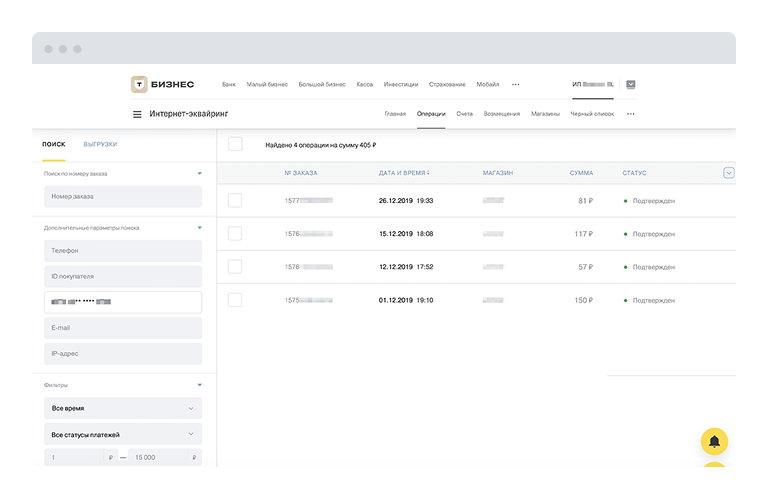768x500 pixels.
Task: Click the Страхование link
Action: (447, 85)
